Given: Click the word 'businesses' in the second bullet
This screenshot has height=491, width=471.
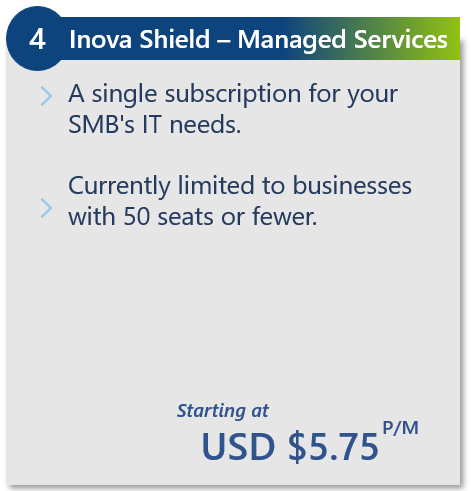Looking at the screenshot, I should point(352,185).
